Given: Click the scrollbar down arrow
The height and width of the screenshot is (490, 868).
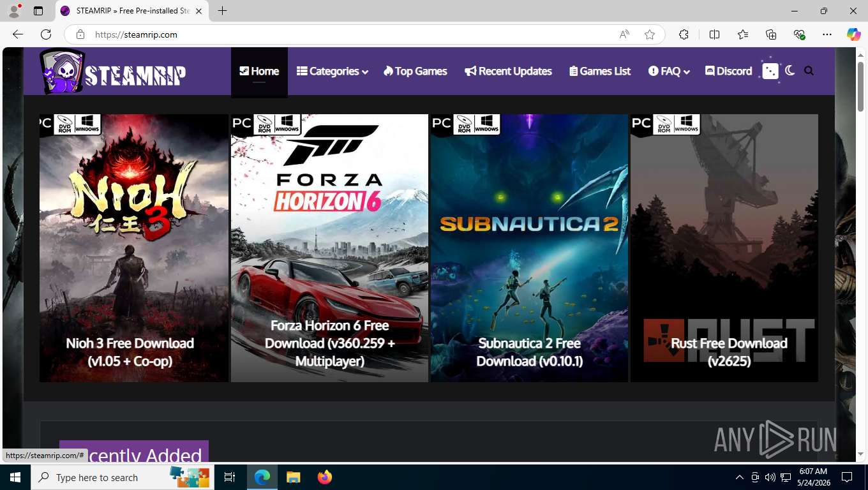Looking at the screenshot, I should pos(860,454).
